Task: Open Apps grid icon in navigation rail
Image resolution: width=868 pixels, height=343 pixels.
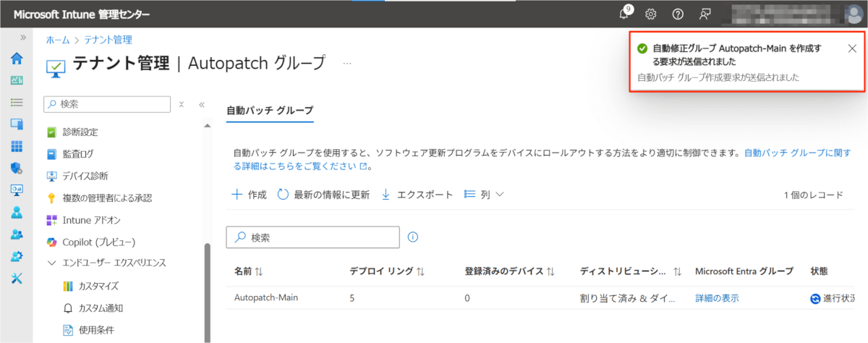Action: coord(17,146)
